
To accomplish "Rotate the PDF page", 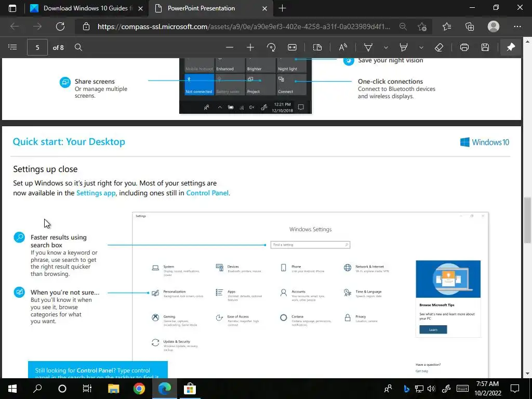I will click(x=271, y=47).
